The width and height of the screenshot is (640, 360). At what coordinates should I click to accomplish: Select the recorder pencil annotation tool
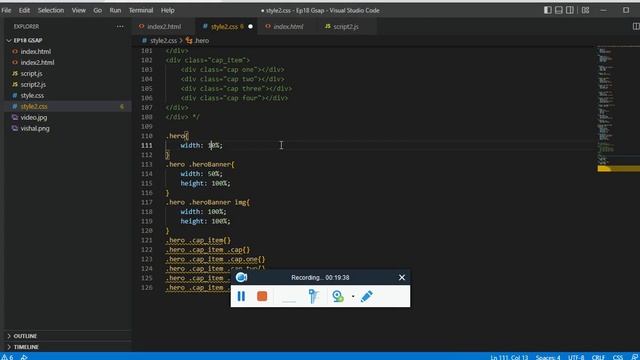[367, 296]
